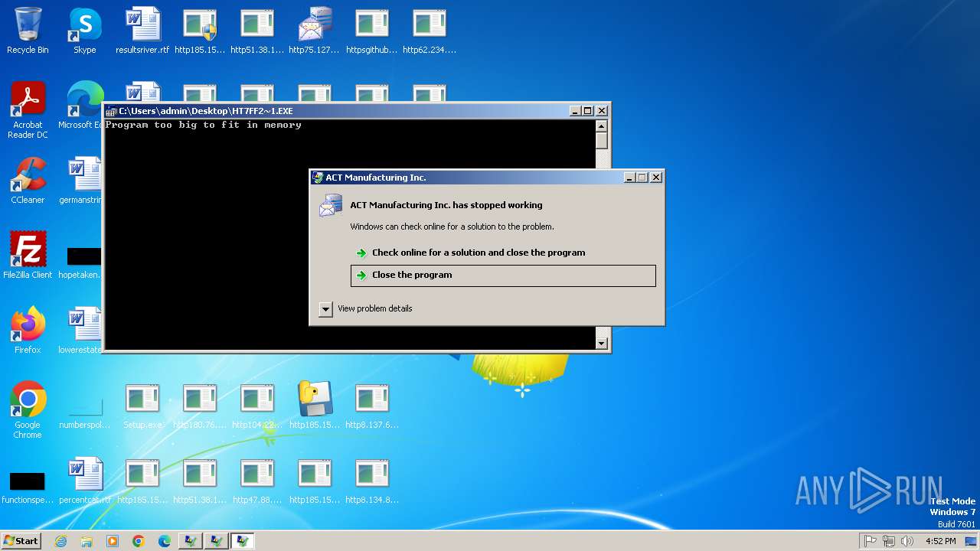
Task: Open the Google Chrome desktop shortcut
Action: pos(28,409)
